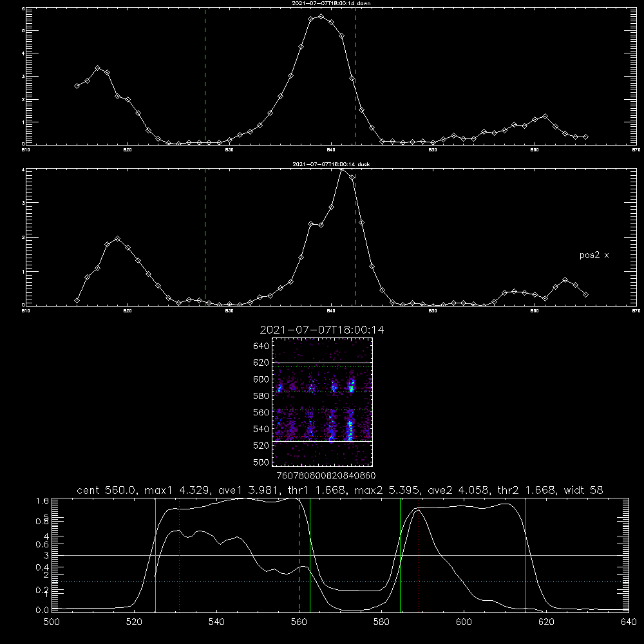Click the blue dotted threshold line in bottom plot
The height and width of the screenshot is (644, 644).
[340, 581]
